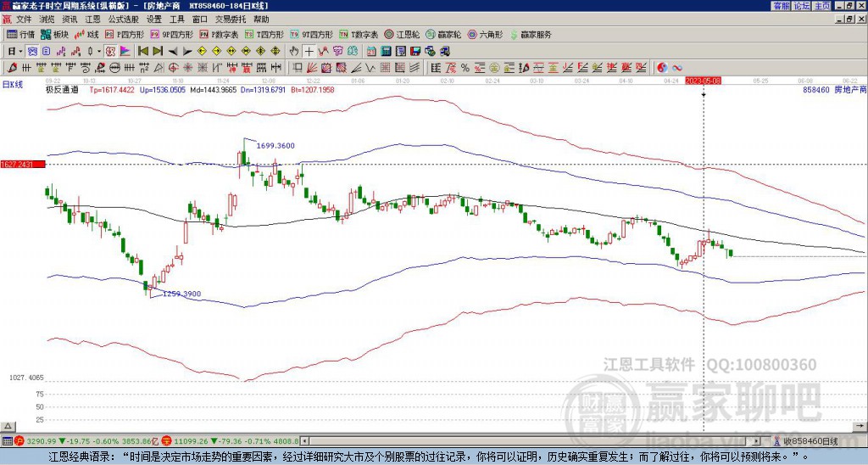This screenshot has height=465, width=868.
Task: Click 858460 房地产商 stock label
Action: 834,89
